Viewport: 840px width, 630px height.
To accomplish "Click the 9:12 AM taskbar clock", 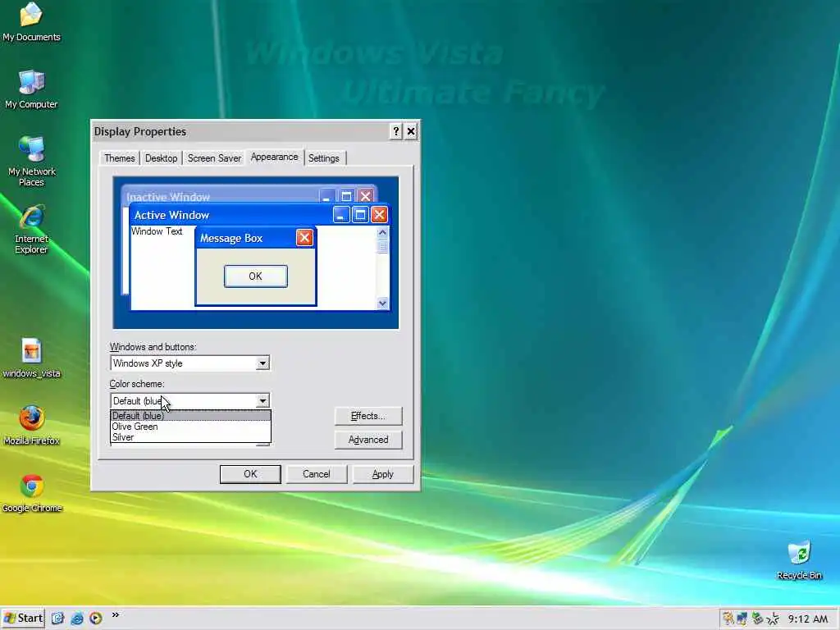I will [807, 619].
